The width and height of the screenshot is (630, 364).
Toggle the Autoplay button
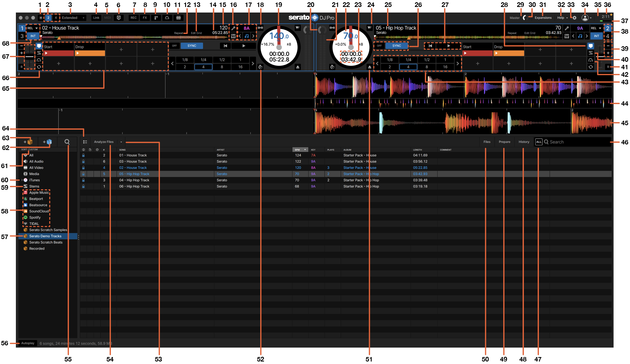28,343
